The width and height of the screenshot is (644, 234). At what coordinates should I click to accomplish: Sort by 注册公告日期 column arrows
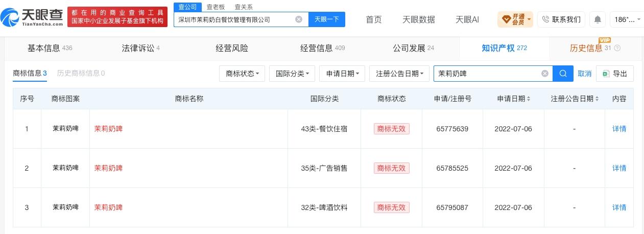pos(596,99)
